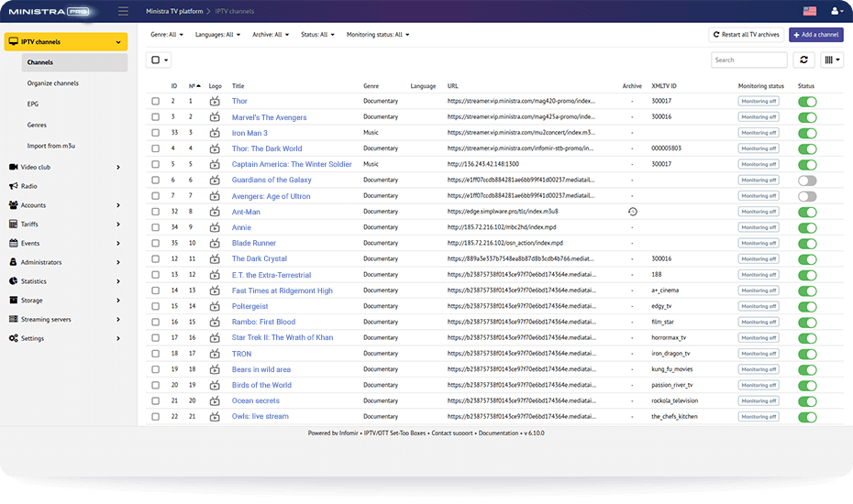Tick the checkbox for Iron Man 3
The height and width of the screenshot is (504, 853).
pyautogui.click(x=155, y=133)
